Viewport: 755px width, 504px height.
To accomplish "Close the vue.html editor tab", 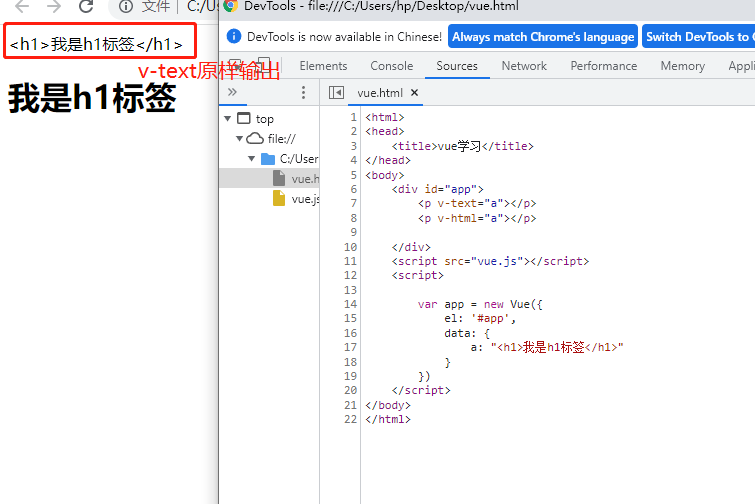I will pos(414,92).
